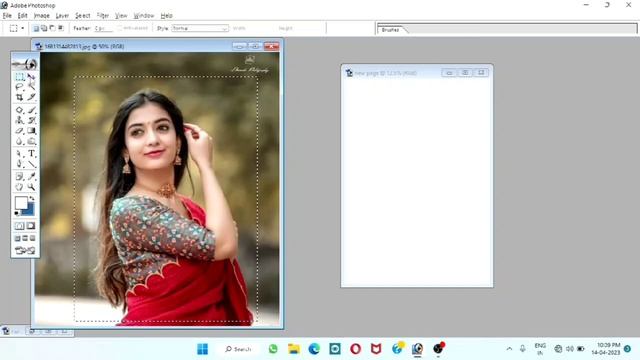Open Opera browser from the taskbar
Image resolution: width=640 pixels, height=360 pixels.
(x=356, y=349)
